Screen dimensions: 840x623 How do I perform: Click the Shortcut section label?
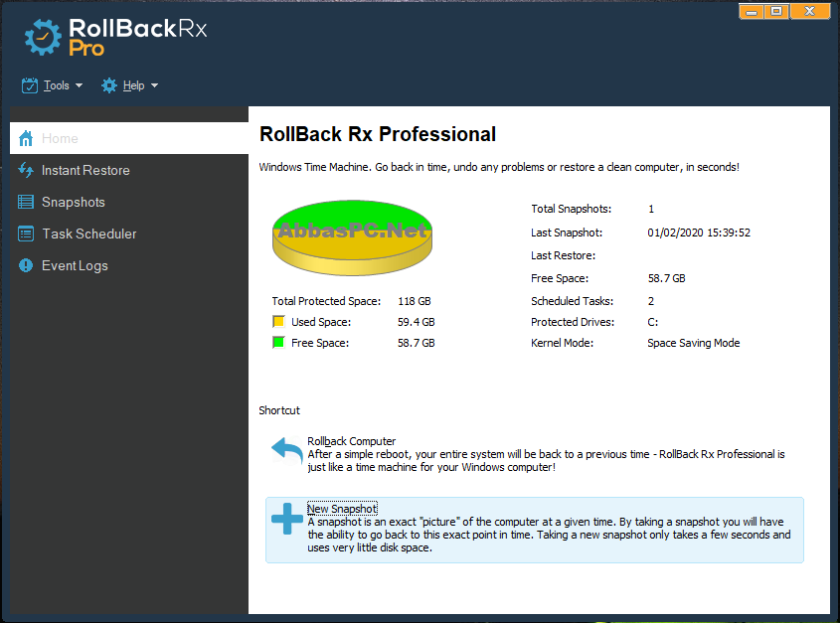pos(279,410)
